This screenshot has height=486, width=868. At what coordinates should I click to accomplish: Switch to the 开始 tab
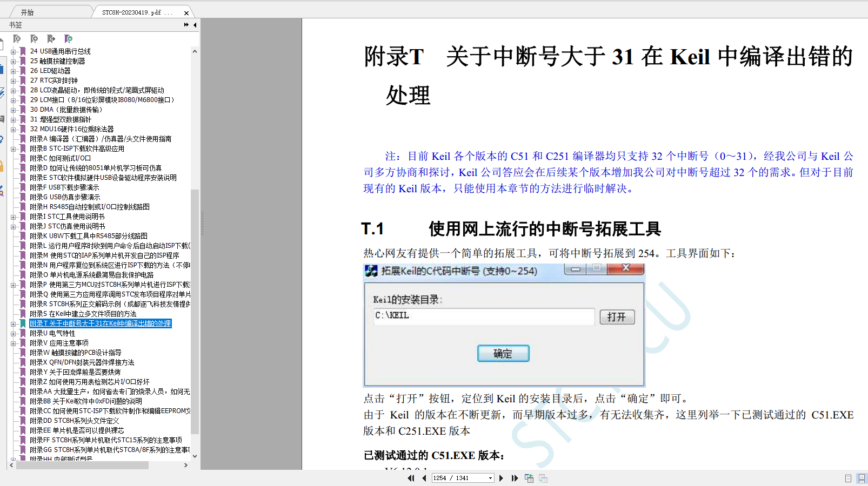pyautogui.click(x=27, y=12)
